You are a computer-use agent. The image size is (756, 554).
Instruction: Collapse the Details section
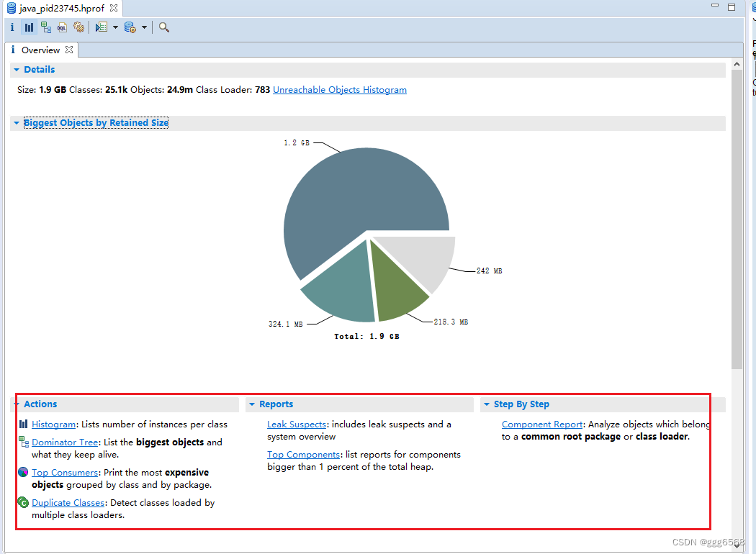17,69
